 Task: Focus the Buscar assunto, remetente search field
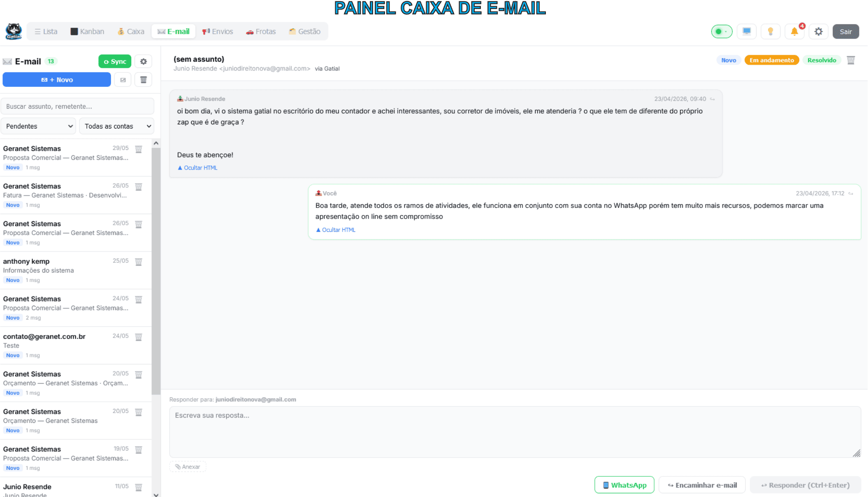coord(77,106)
